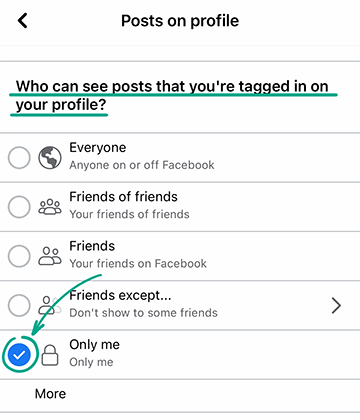Choose the Friends radio button
The height and width of the screenshot is (420, 360).
pos(19,256)
